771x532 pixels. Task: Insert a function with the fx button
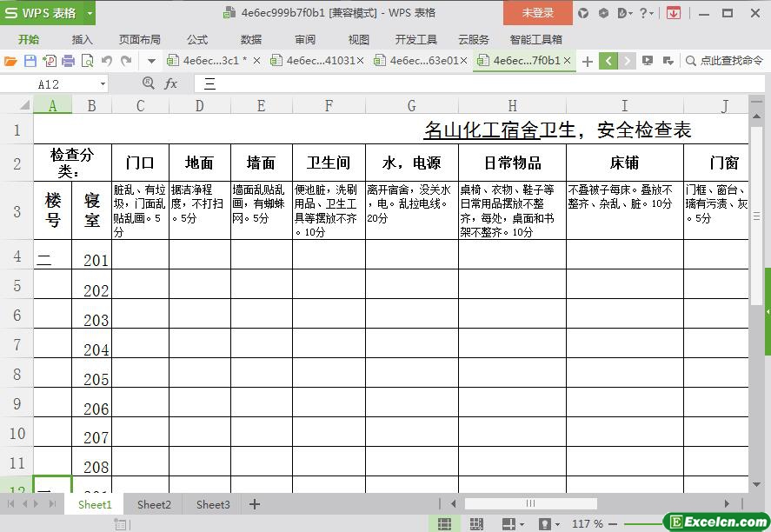170,83
